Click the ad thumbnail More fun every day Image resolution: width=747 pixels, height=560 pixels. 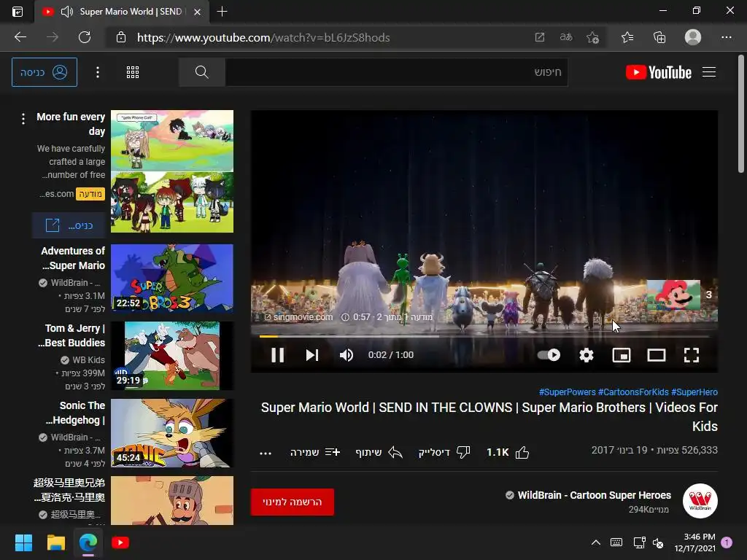(172, 171)
